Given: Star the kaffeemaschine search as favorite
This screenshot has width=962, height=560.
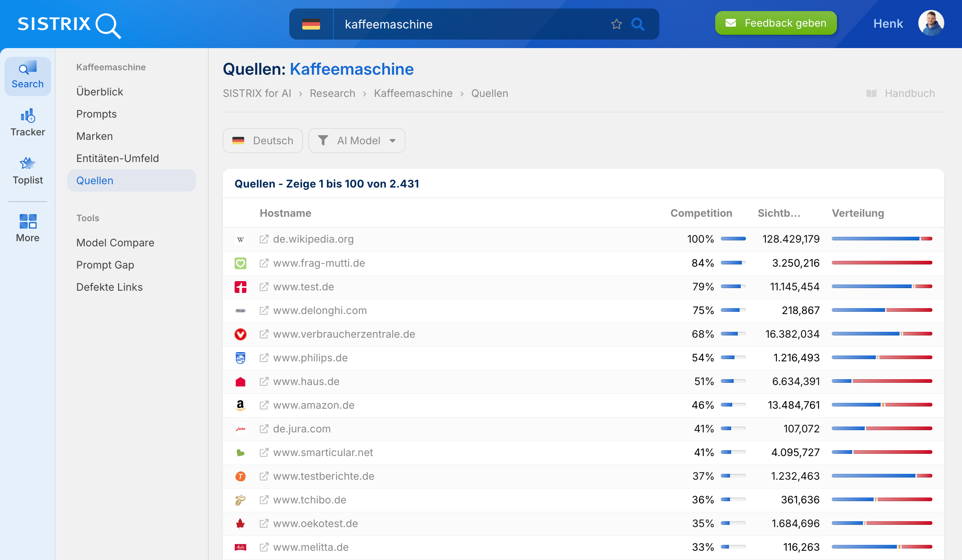Looking at the screenshot, I should click(616, 24).
